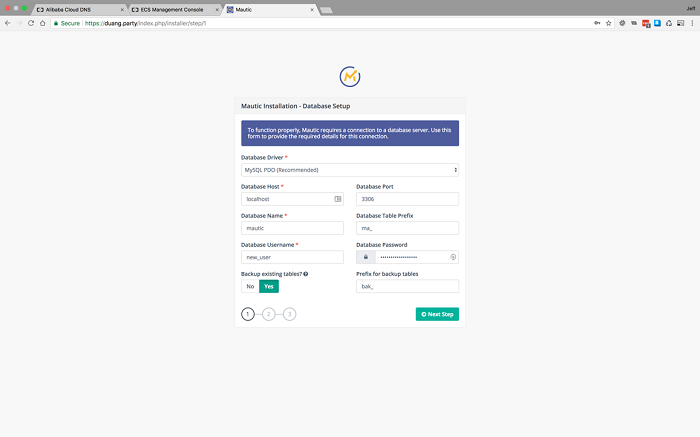Close the Alibaba Cloud DNS tab

tap(122, 10)
